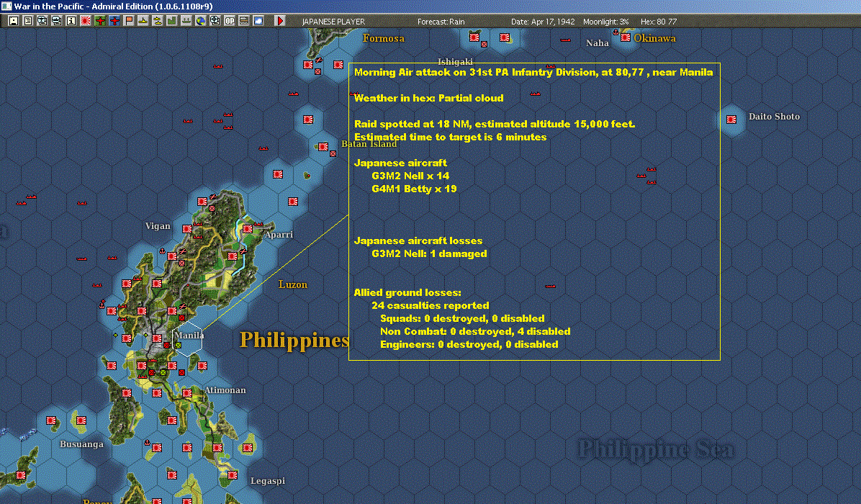This screenshot has height=504, width=861.
Task: Click the application icon in title bar
Action: pos(6,6)
